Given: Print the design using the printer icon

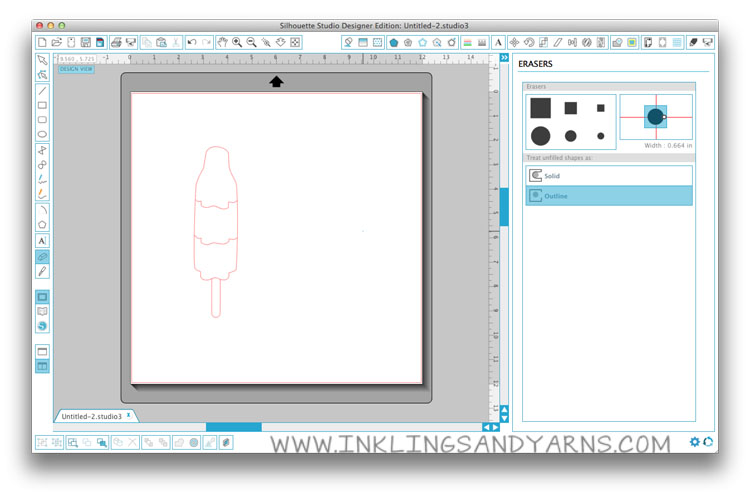Looking at the screenshot, I should 116,43.
